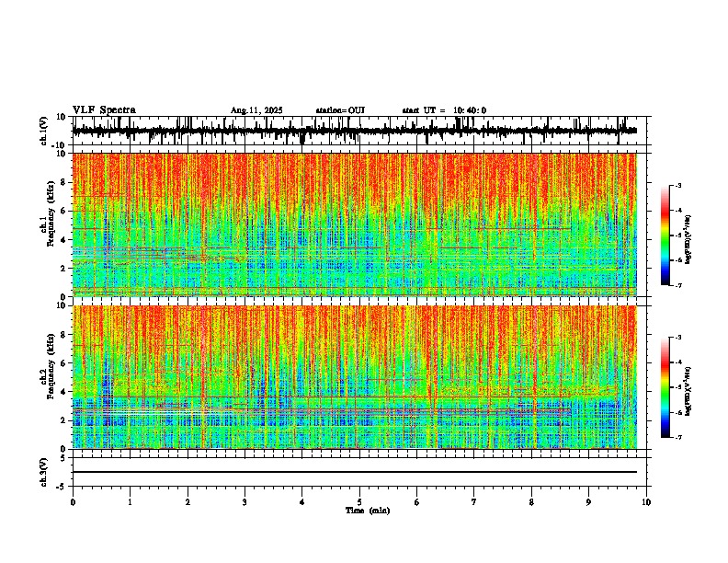Click the "ch.3(V)" axis label
Viewport: 728px width, 563px height.
[44, 472]
